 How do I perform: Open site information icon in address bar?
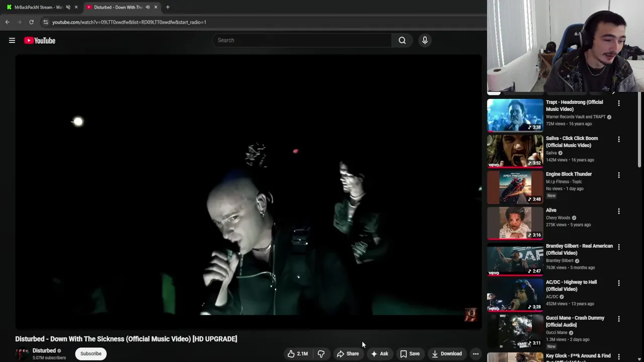[46, 22]
